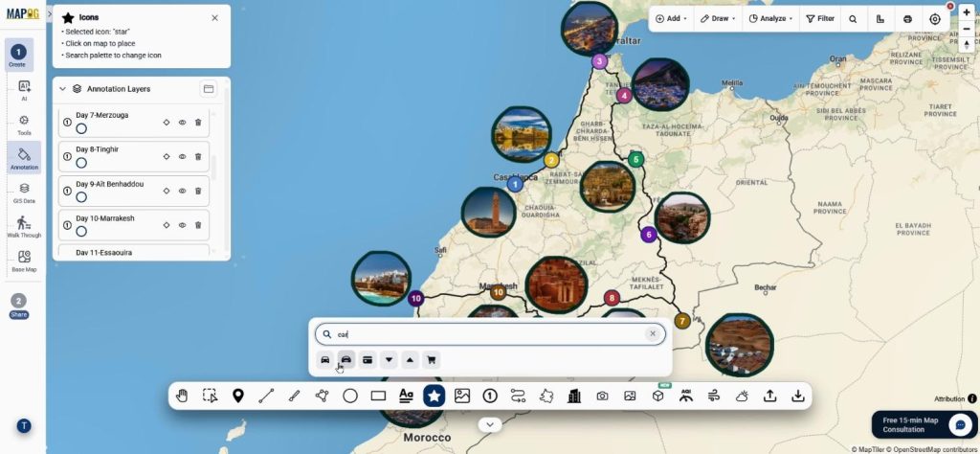Screen dimensions: 980x454
Task: Click circle swatch under Day 8-Tinghir
Action: pyautogui.click(x=81, y=163)
